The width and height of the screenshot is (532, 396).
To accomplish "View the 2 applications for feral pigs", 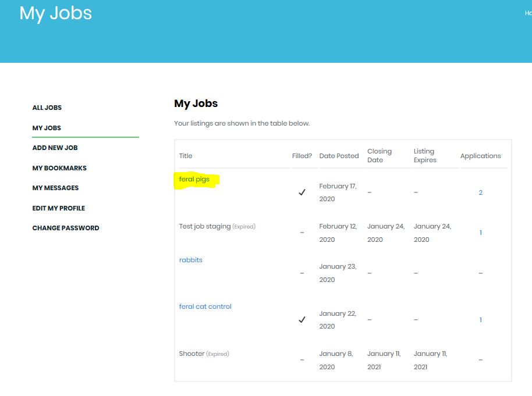I will tap(480, 192).
